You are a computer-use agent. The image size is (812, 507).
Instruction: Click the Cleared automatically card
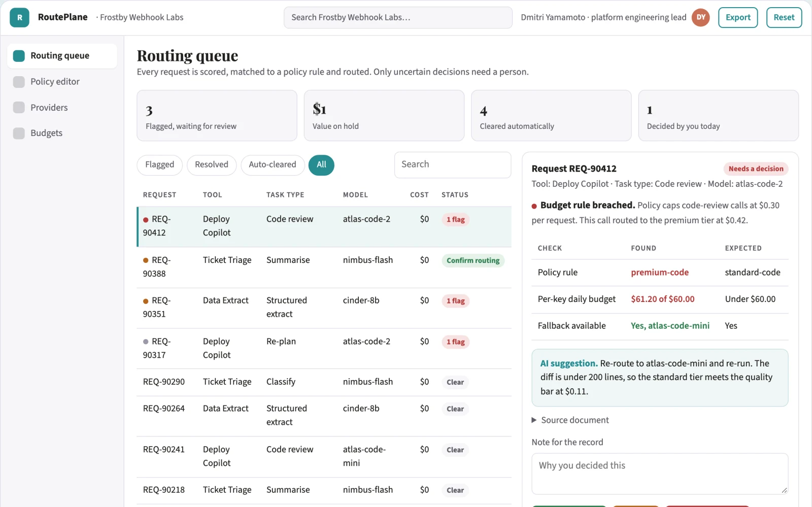tap(551, 116)
